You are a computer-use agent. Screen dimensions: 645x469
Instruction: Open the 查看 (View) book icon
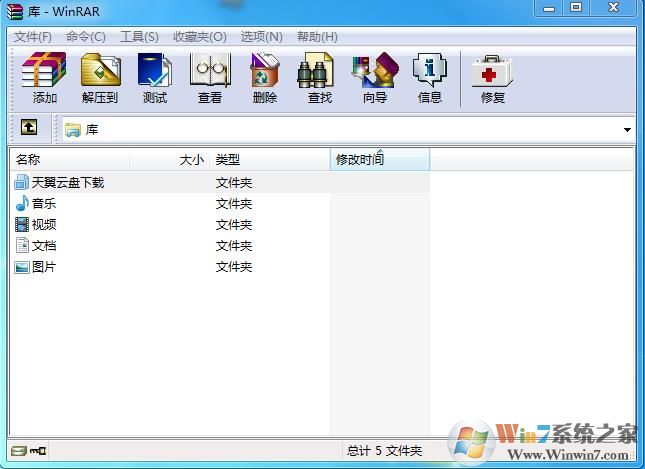pos(210,78)
